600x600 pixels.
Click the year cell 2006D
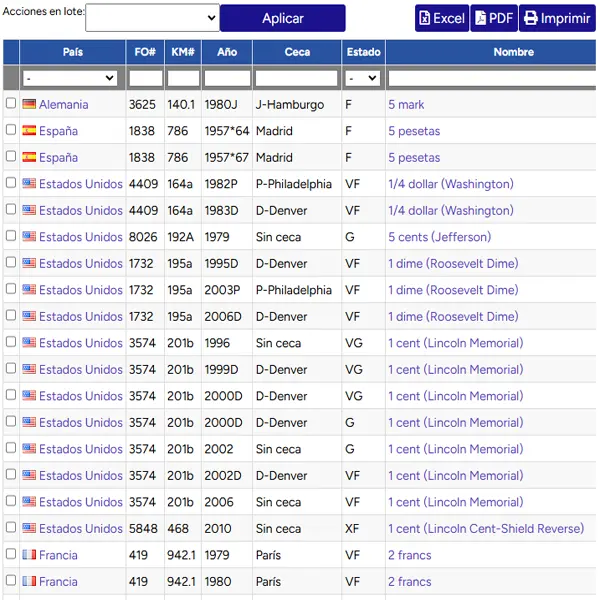tap(223, 316)
